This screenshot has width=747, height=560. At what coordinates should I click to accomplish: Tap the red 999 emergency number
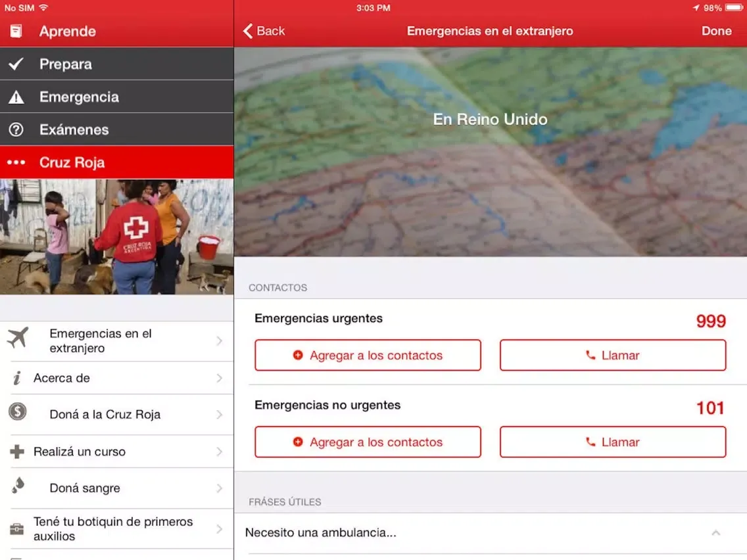711,321
